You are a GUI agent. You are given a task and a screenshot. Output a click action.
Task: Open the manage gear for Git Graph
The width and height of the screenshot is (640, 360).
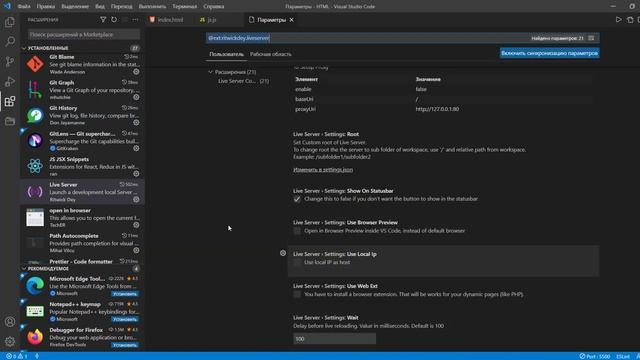pos(136,97)
